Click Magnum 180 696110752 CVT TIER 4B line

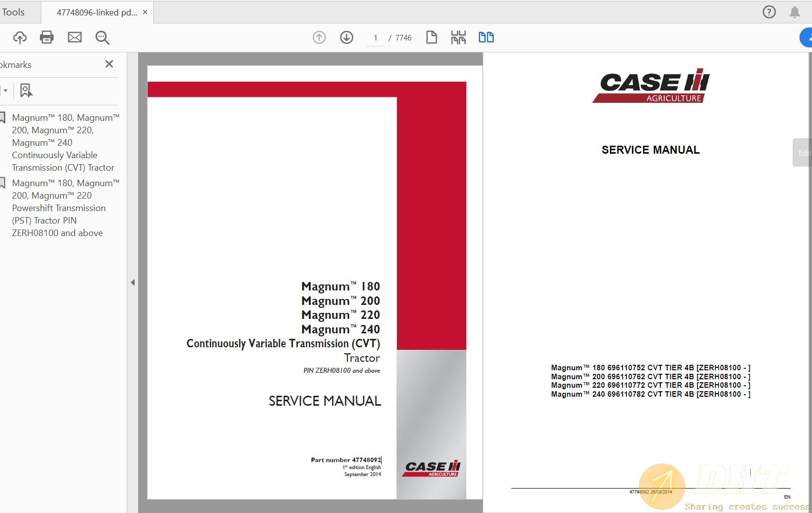tap(650, 368)
